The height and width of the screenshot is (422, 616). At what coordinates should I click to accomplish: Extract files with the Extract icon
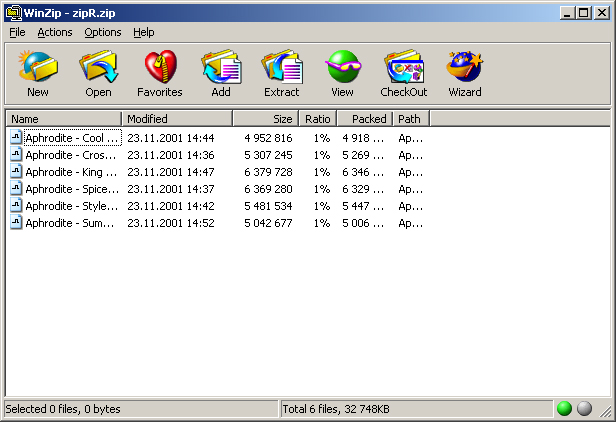[282, 66]
